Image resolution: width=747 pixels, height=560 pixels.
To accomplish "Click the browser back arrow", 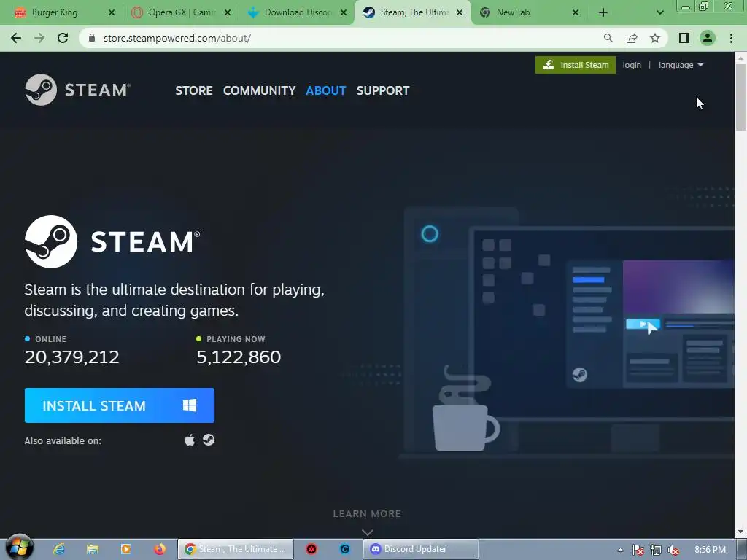I will point(16,38).
